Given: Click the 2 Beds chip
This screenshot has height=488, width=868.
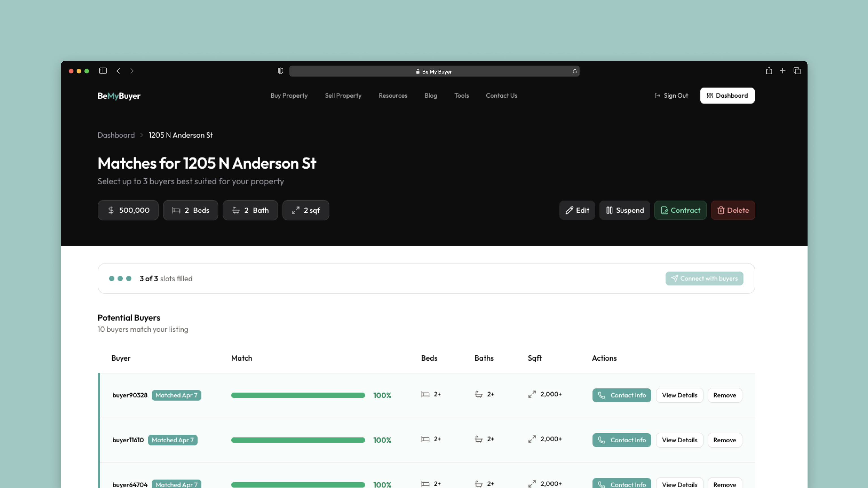Looking at the screenshot, I should pos(190,210).
